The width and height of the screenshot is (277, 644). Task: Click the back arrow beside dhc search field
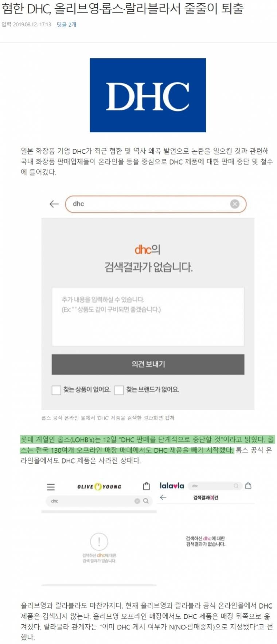[x=54, y=204]
